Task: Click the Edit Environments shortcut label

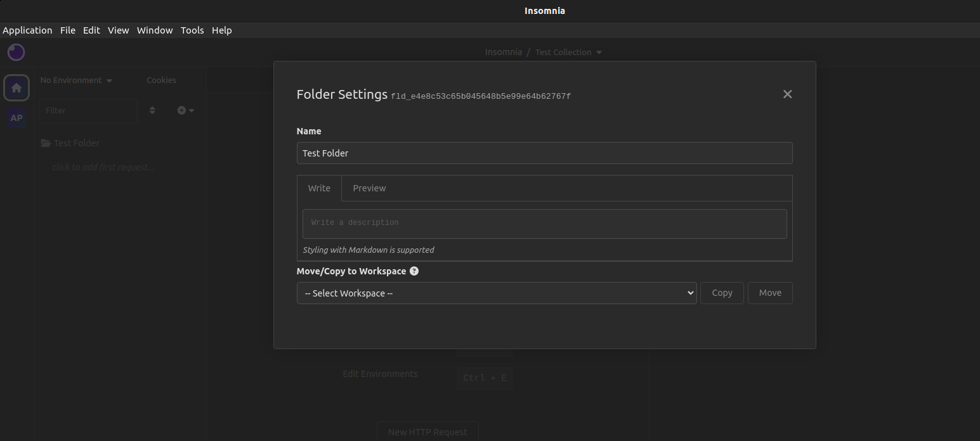Action: point(380,374)
